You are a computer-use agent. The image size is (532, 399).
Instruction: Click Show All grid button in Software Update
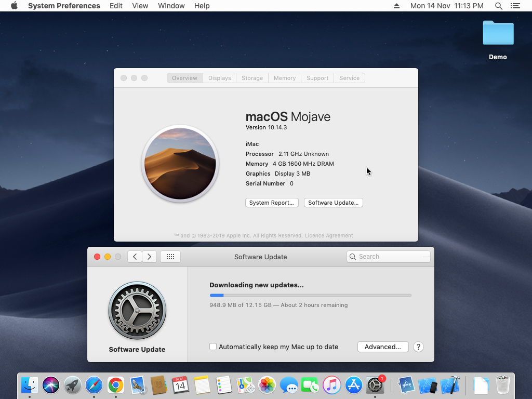pyautogui.click(x=170, y=257)
